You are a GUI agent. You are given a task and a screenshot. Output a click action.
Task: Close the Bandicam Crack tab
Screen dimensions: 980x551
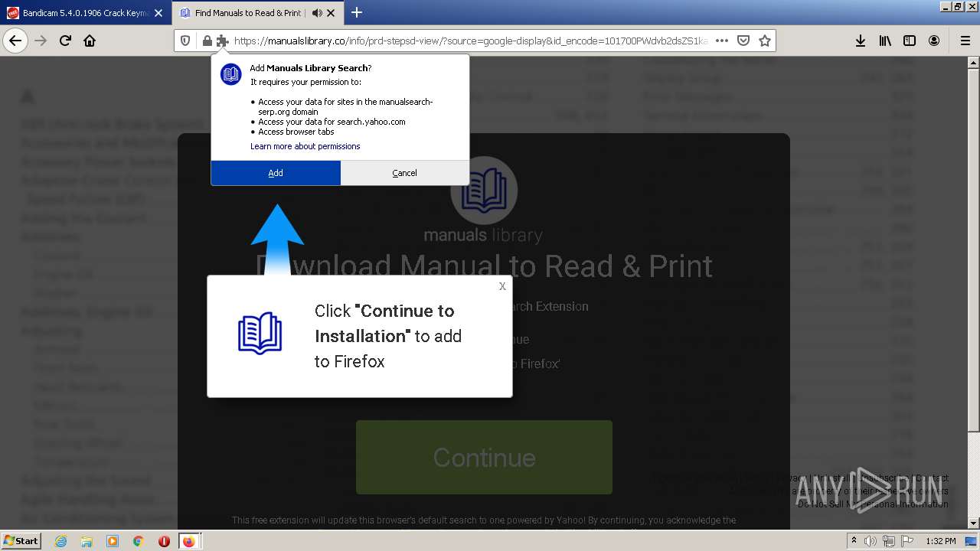pos(158,13)
